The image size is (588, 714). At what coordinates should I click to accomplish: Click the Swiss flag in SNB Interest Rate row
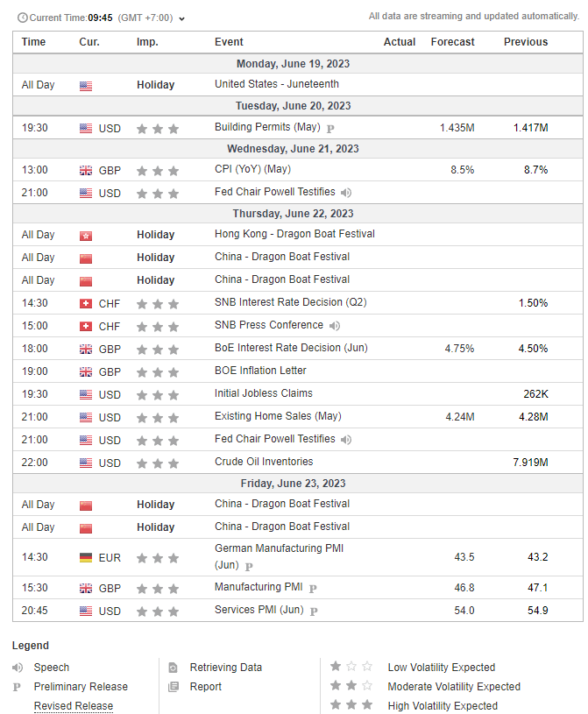(x=85, y=303)
